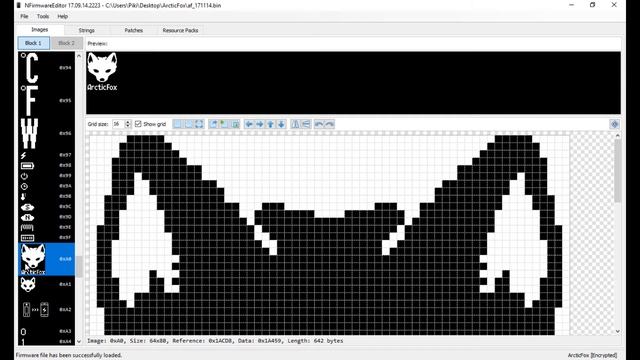640x360 pixels.
Task: Click the image info status line text
Action: 215,341
